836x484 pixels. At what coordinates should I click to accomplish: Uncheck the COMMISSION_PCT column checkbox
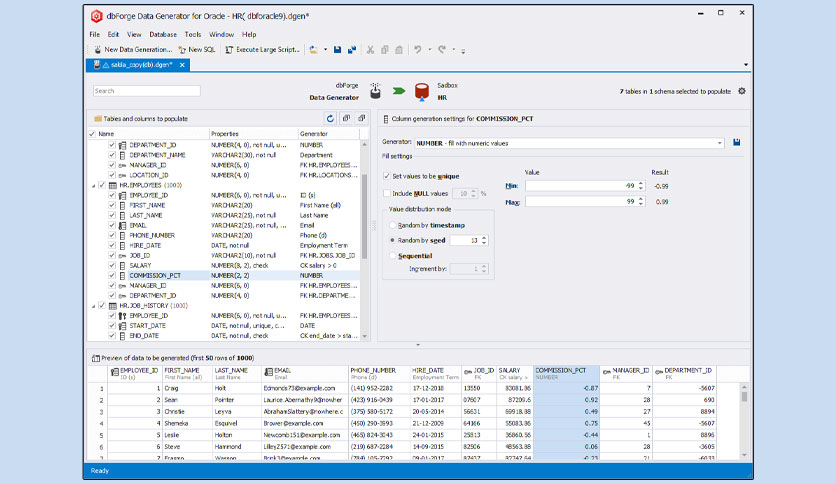pos(112,276)
